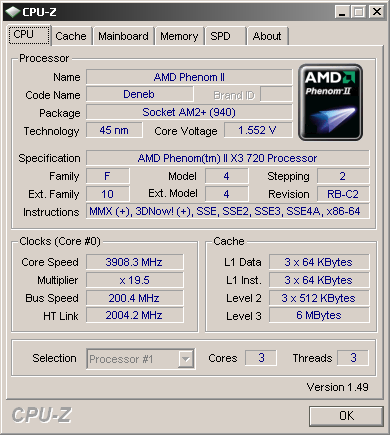The width and height of the screenshot is (390, 435).
Task: Click the Threads count value 3
Action: [353, 358]
